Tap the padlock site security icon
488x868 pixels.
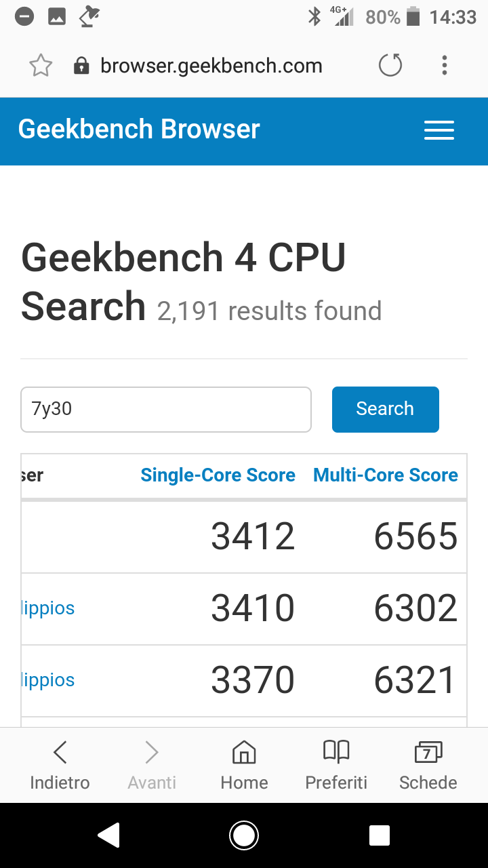point(81,66)
